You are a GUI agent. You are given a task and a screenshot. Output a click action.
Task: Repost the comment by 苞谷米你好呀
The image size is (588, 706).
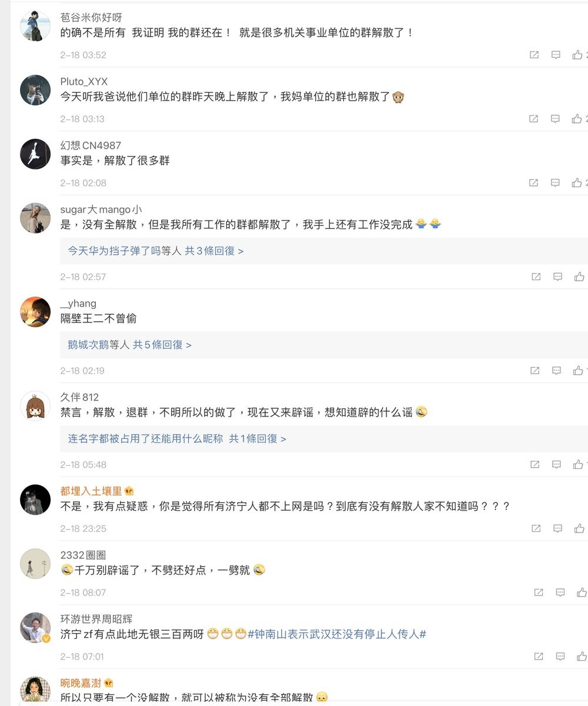[x=534, y=55]
